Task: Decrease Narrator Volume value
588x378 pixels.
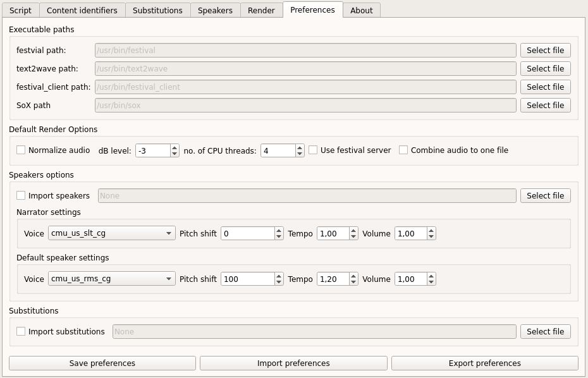Action: (431, 236)
